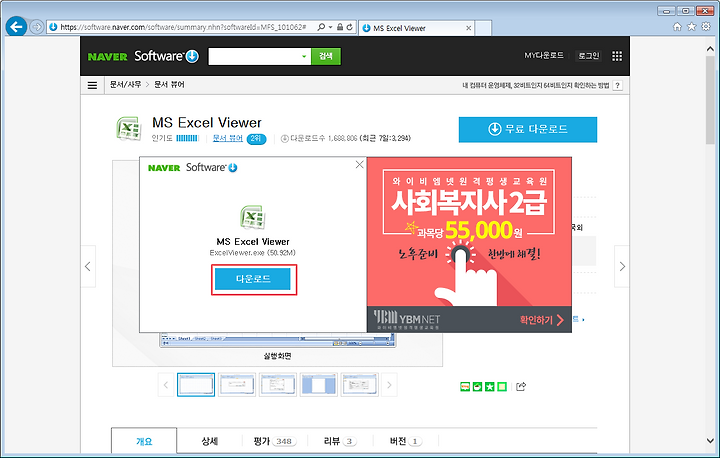Click the 다운로드 button in popup

pos(253,279)
